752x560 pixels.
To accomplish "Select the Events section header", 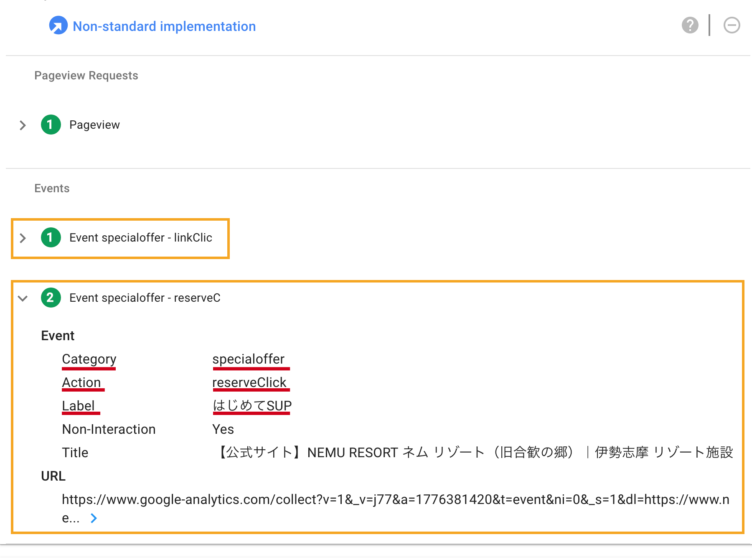I will 51,188.
